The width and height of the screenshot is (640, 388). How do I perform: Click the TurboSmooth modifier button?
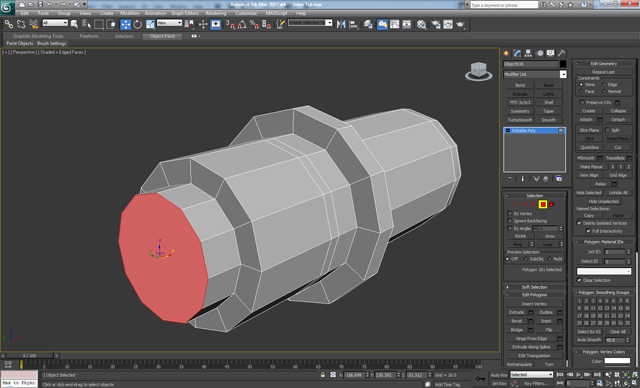click(x=520, y=120)
